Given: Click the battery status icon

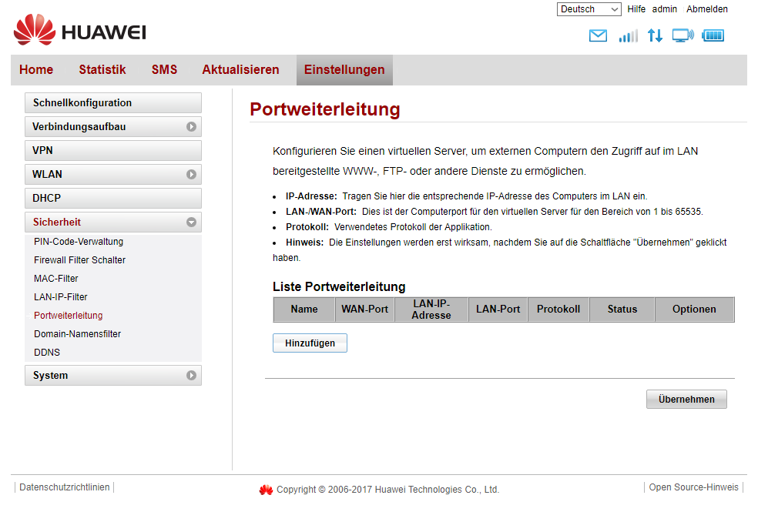Looking at the screenshot, I should (x=713, y=35).
